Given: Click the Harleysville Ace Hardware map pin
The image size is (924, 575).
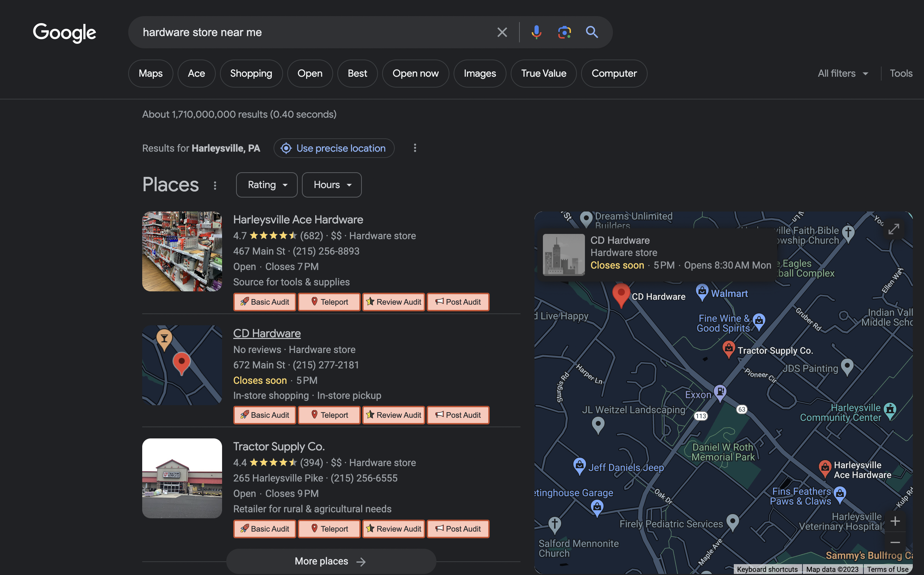Looking at the screenshot, I should pyautogui.click(x=824, y=469).
